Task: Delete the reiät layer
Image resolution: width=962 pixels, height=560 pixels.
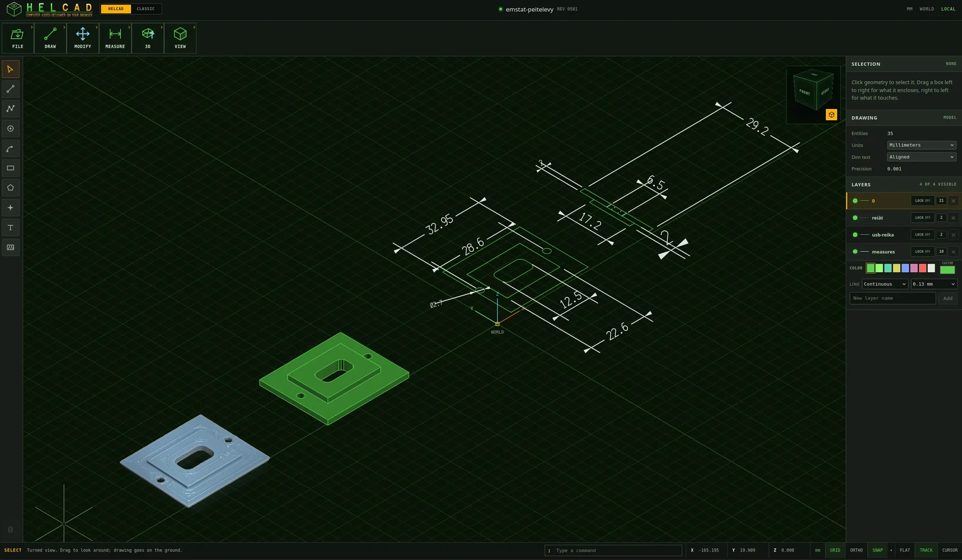Action: click(953, 218)
